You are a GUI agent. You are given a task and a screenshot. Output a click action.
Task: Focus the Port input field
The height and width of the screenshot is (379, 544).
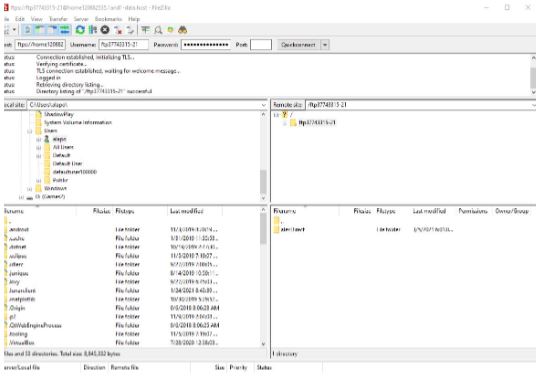point(261,45)
